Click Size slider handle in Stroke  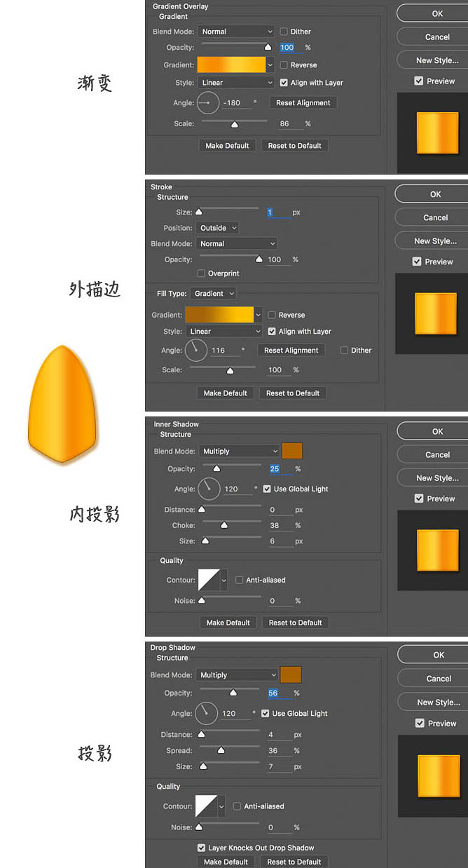pos(198,212)
